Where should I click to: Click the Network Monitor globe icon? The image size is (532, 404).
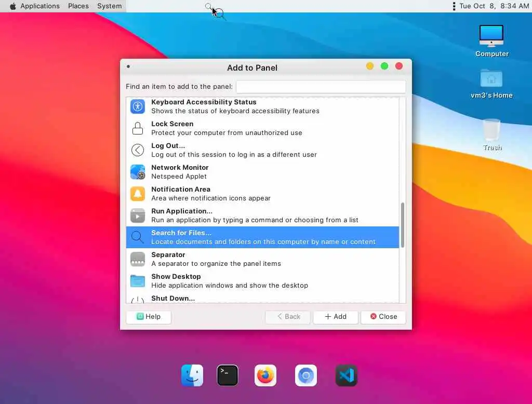tap(137, 172)
